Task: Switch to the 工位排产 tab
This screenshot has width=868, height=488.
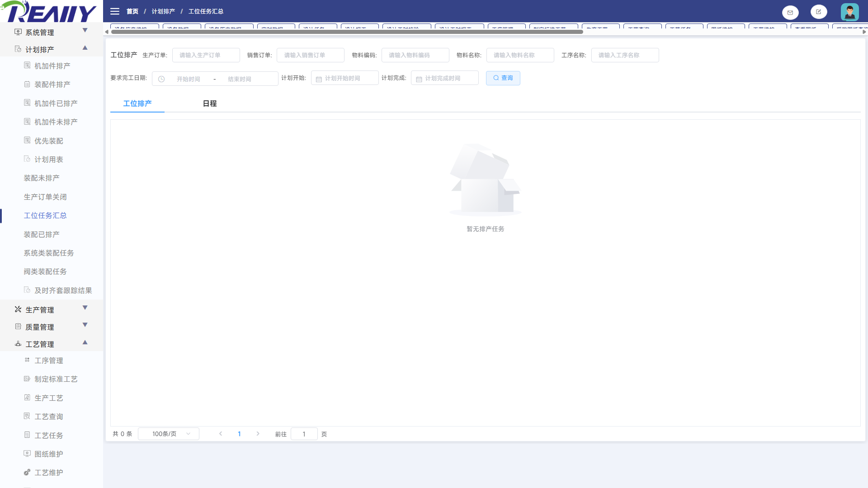Action: tap(137, 103)
